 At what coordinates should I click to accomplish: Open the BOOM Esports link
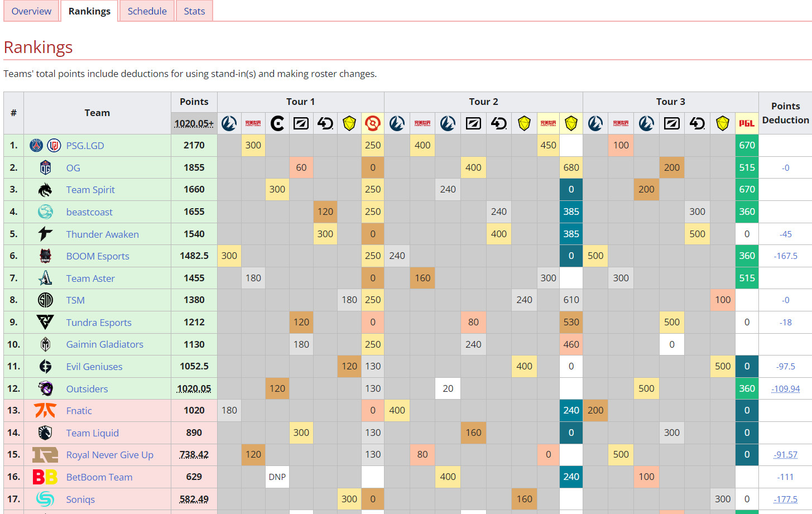[98, 256]
